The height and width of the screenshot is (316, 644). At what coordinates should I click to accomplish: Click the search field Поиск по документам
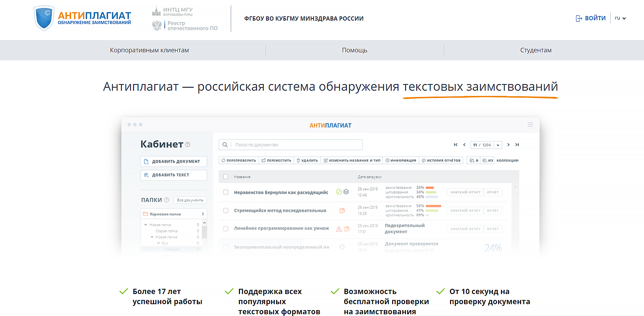tap(290, 145)
